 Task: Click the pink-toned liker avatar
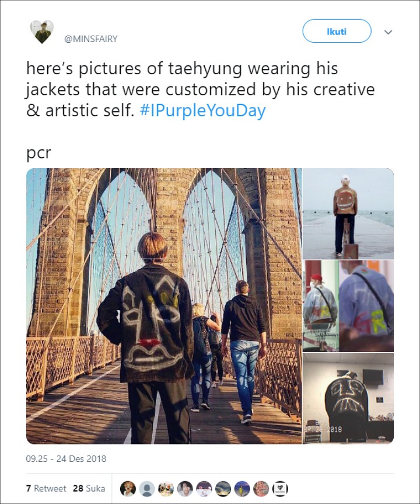point(261,489)
